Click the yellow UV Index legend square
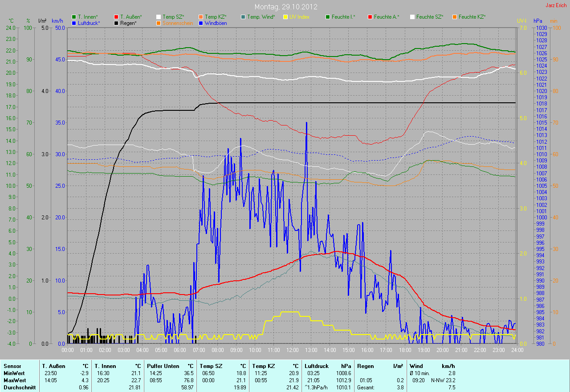The height and width of the screenshot is (392, 570). tap(285, 17)
